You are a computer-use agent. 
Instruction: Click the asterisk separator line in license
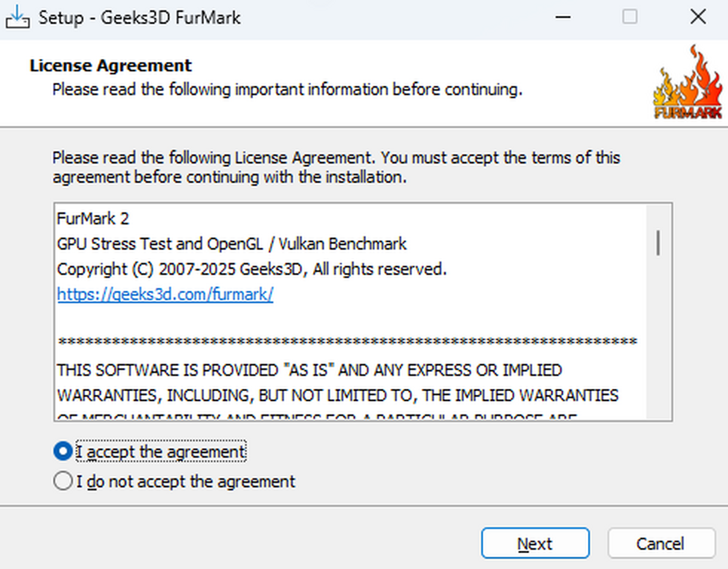(x=347, y=343)
